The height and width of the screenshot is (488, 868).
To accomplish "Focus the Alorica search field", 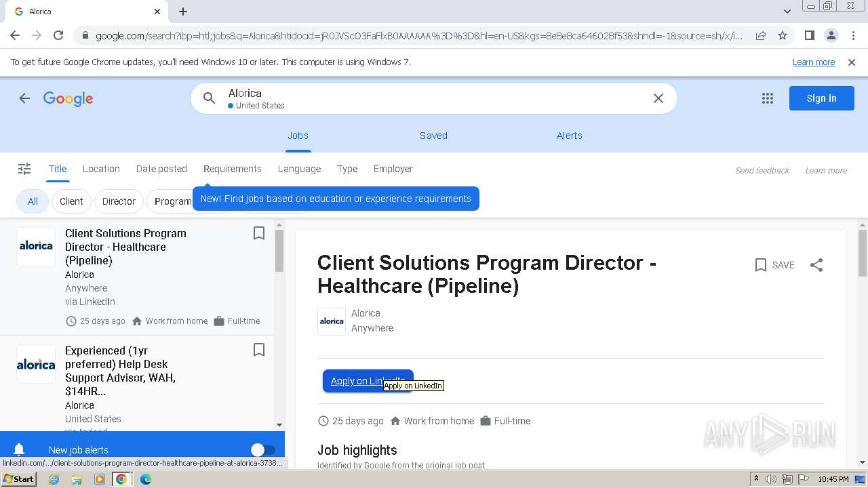I will coord(434,98).
